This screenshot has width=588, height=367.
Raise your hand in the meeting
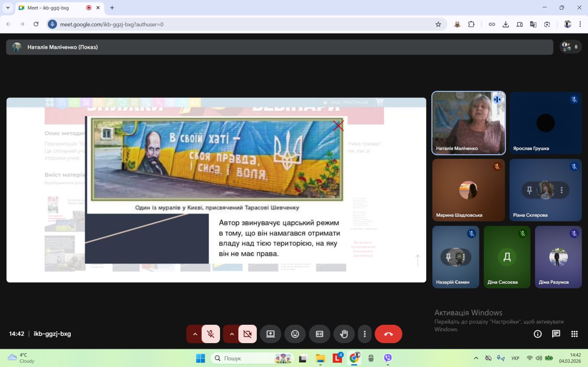(344, 334)
